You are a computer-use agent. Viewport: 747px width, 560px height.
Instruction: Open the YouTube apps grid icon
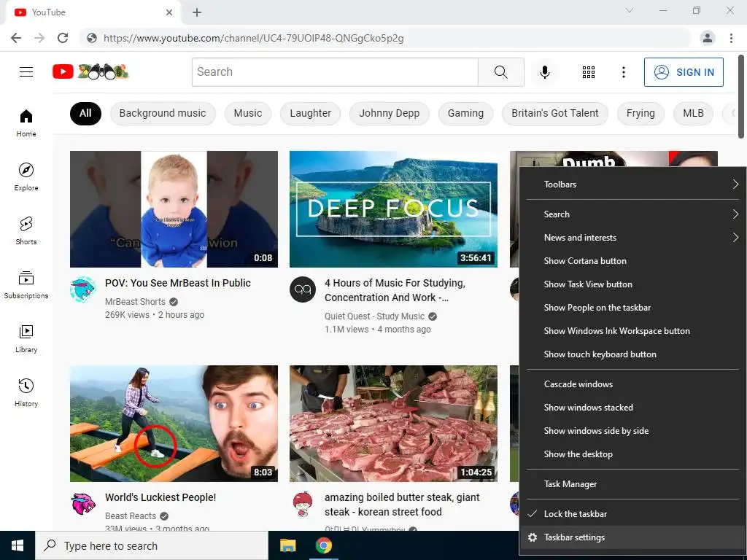589,72
